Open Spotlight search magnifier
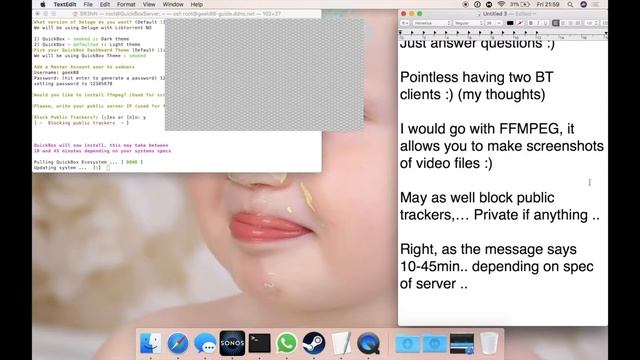Screen dimensions: 640x360 pyautogui.click(x=570, y=4)
